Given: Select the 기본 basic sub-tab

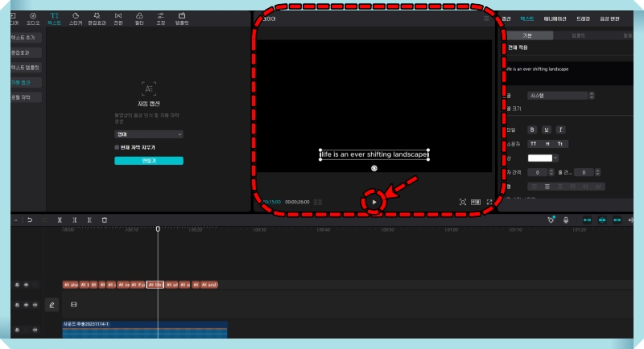Looking at the screenshot, I should tap(528, 35).
